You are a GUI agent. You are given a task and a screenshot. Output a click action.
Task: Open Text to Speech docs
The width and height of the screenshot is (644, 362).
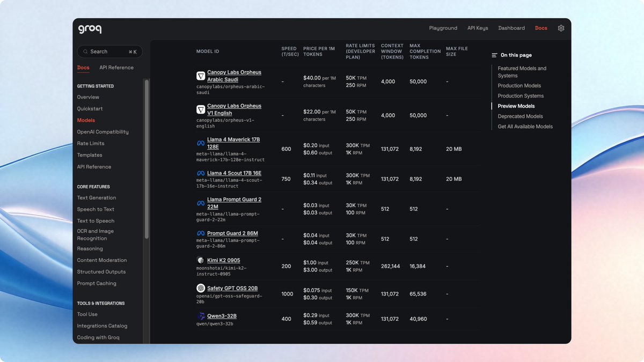pos(96,221)
